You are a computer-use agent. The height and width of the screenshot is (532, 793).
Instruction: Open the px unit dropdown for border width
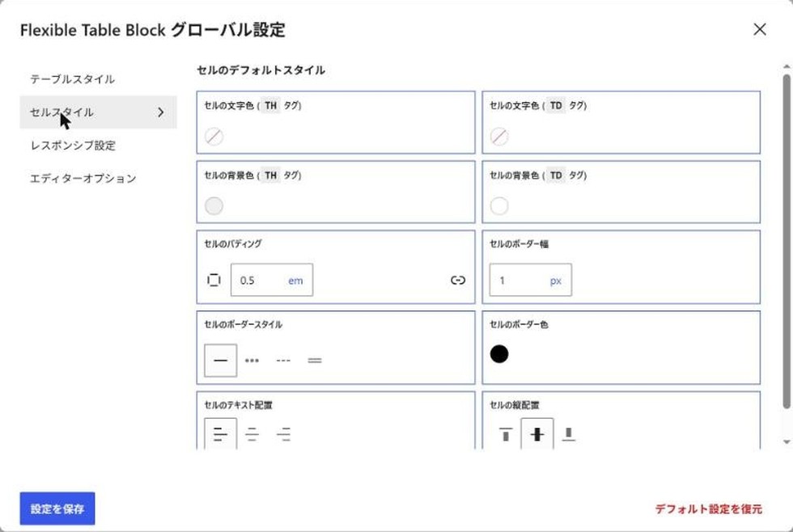(556, 281)
